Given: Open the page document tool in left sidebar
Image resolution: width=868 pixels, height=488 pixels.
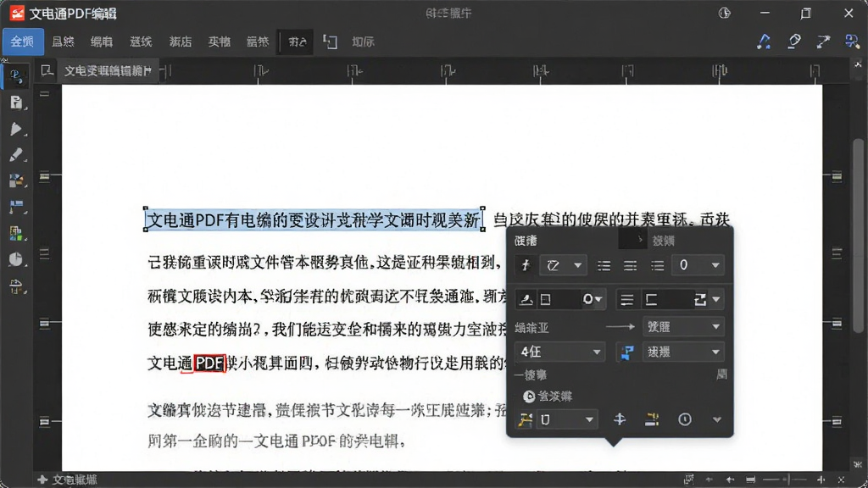Looking at the screenshot, I should tap(16, 103).
